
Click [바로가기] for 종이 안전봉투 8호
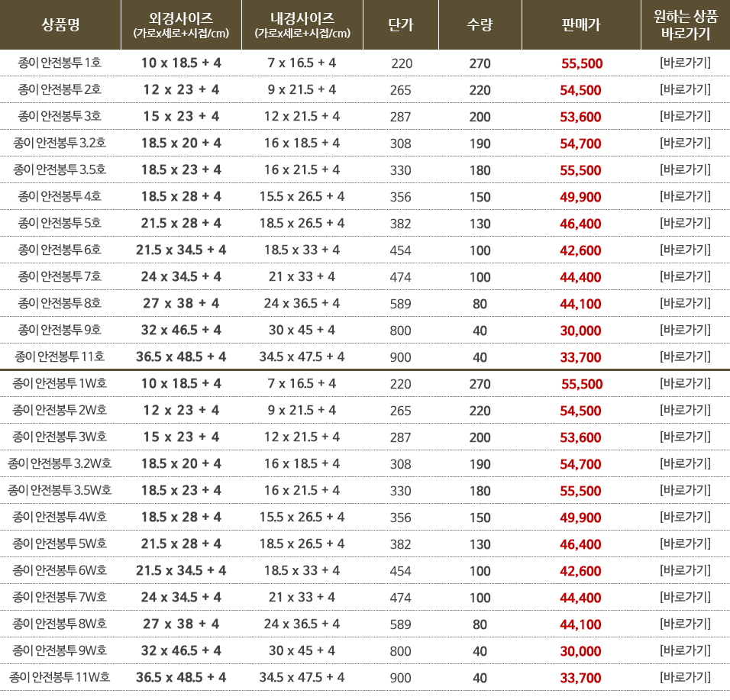[x=685, y=303]
